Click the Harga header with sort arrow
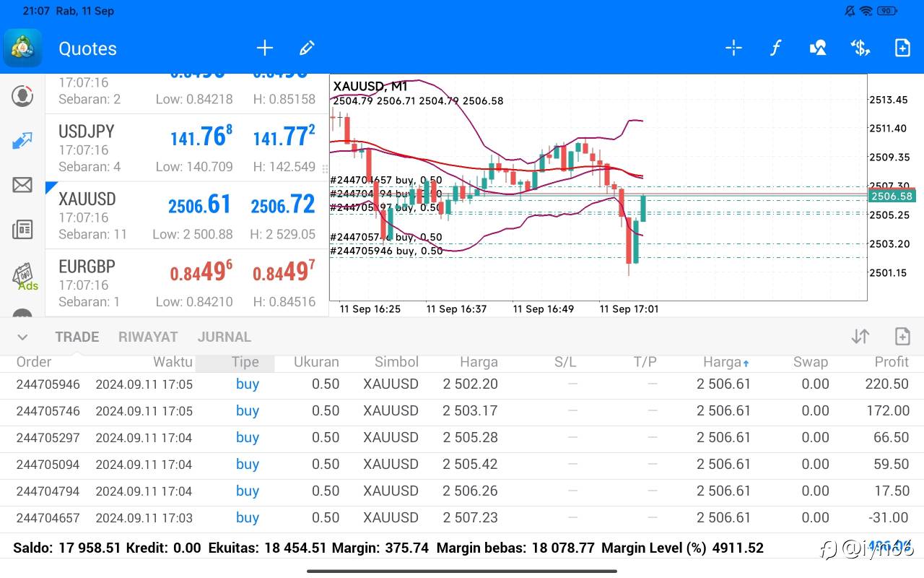 point(726,362)
